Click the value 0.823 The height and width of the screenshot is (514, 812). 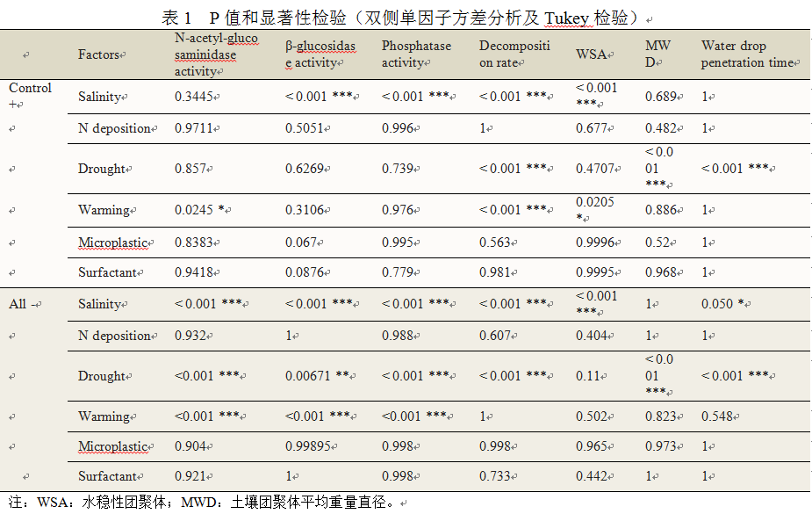point(661,416)
